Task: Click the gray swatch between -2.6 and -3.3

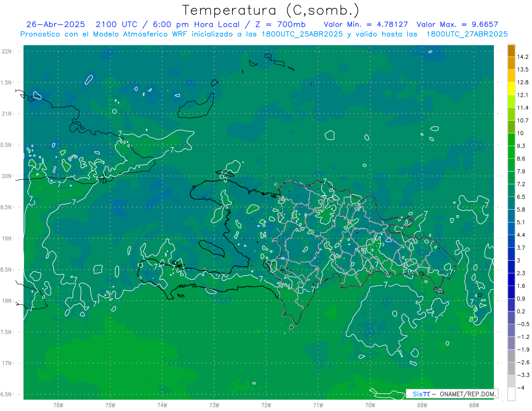Action: (x=511, y=368)
